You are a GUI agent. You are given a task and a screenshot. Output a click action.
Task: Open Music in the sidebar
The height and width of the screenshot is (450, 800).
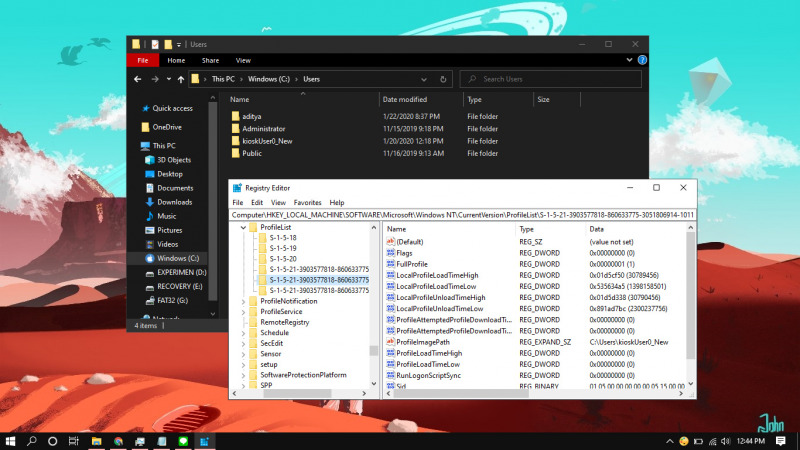[x=166, y=216]
